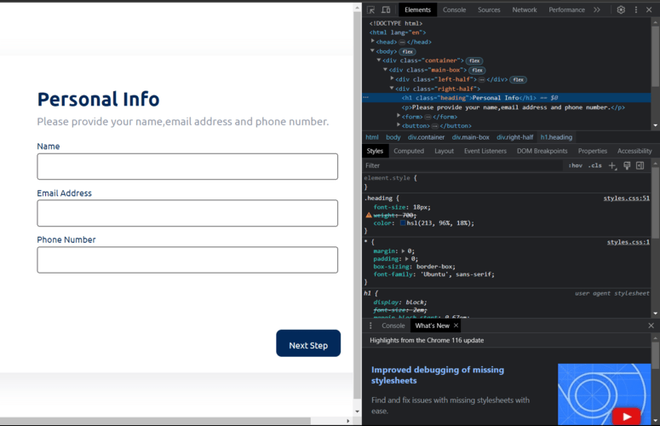
Task: Toggle flex badge on div main-box
Action: [477, 70]
